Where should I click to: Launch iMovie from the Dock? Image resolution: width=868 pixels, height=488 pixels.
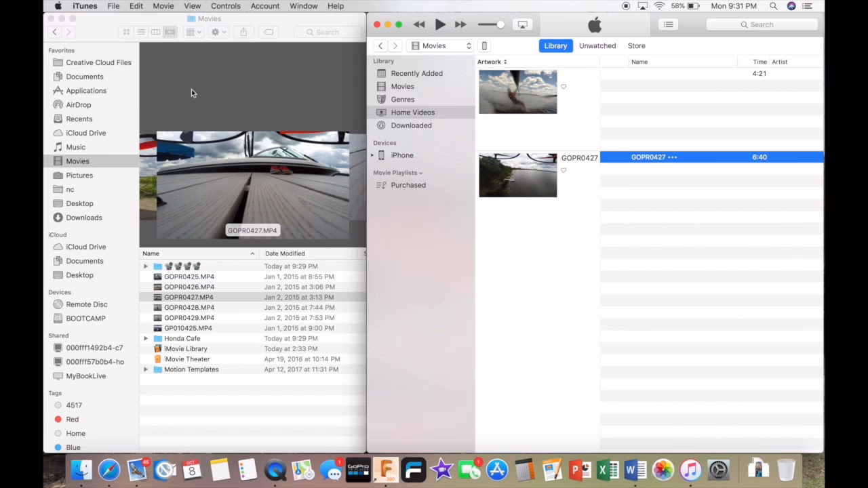pos(441,470)
